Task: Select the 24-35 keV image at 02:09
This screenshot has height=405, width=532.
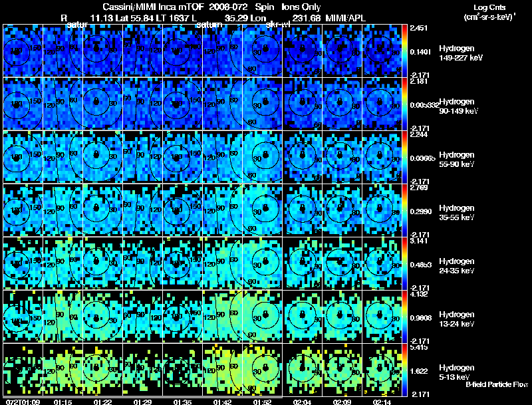Action: 342,263
